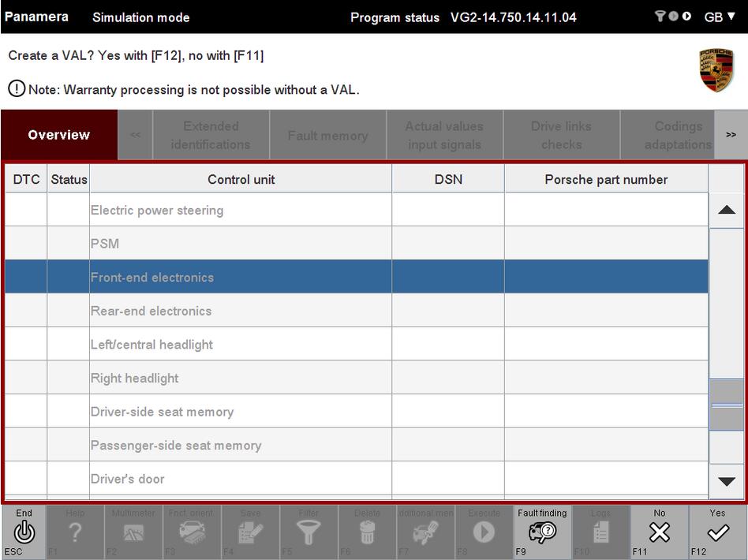Click the Delete trash icon (F6)
This screenshot has height=560, width=748.
367,532
